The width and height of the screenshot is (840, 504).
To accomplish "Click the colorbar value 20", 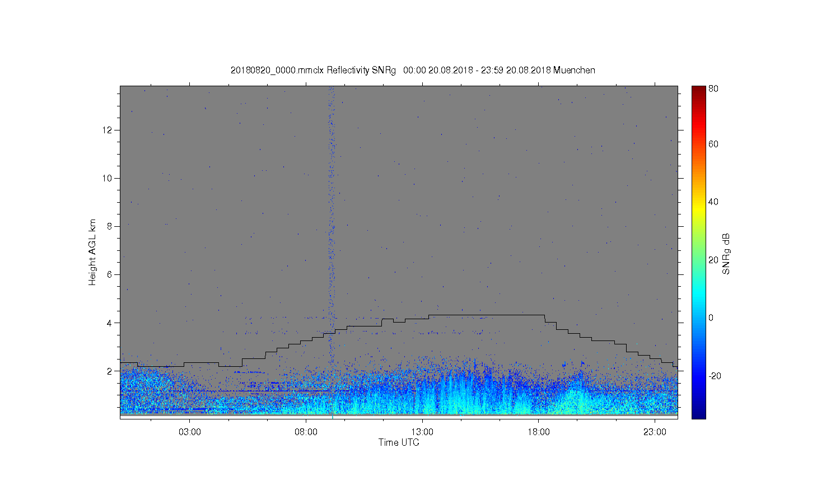I will pos(713,260).
